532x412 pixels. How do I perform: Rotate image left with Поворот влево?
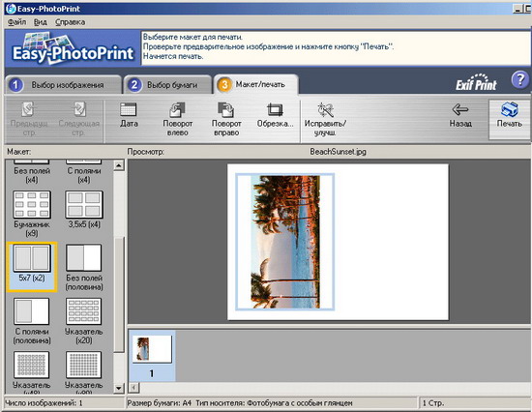tap(177, 120)
